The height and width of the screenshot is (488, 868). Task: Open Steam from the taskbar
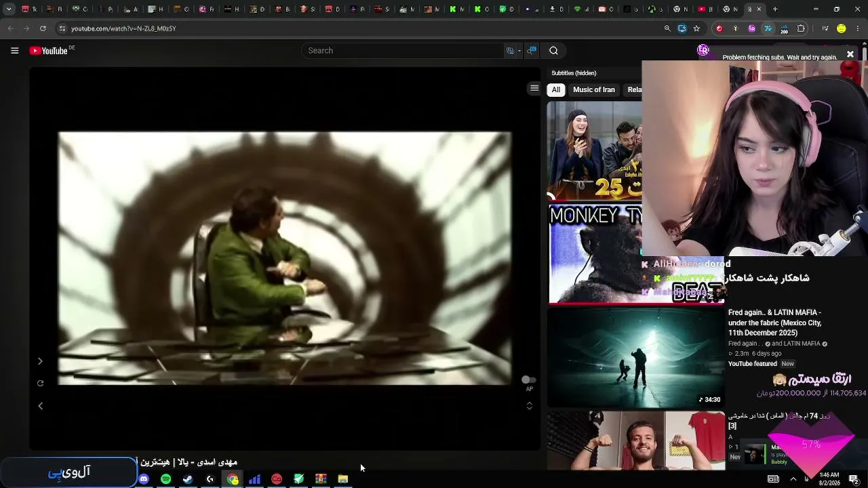(x=188, y=479)
